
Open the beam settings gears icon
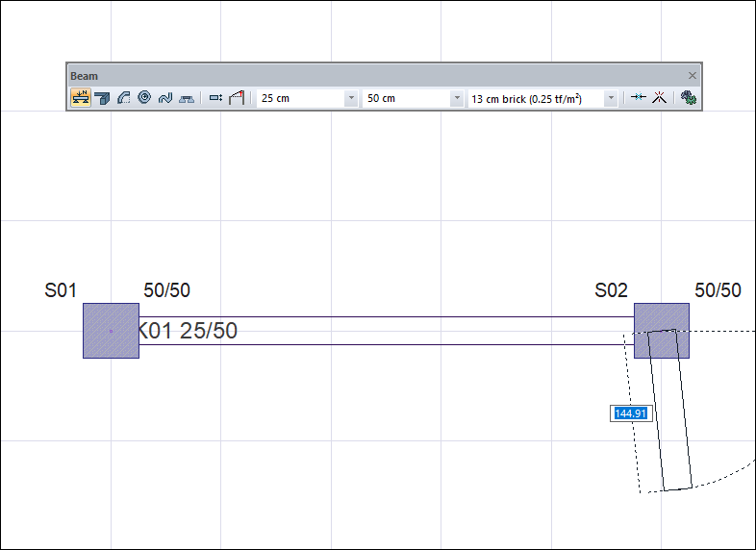(x=688, y=98)
